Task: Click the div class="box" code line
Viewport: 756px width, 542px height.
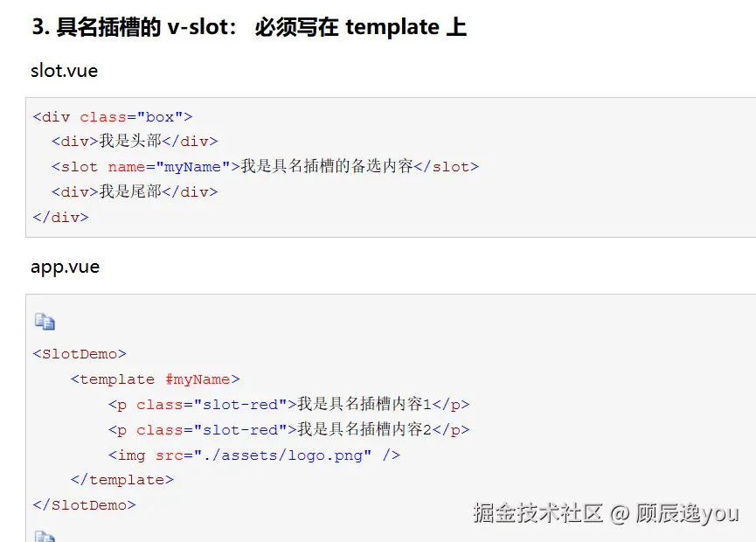Action: click(x=113, y=116)
